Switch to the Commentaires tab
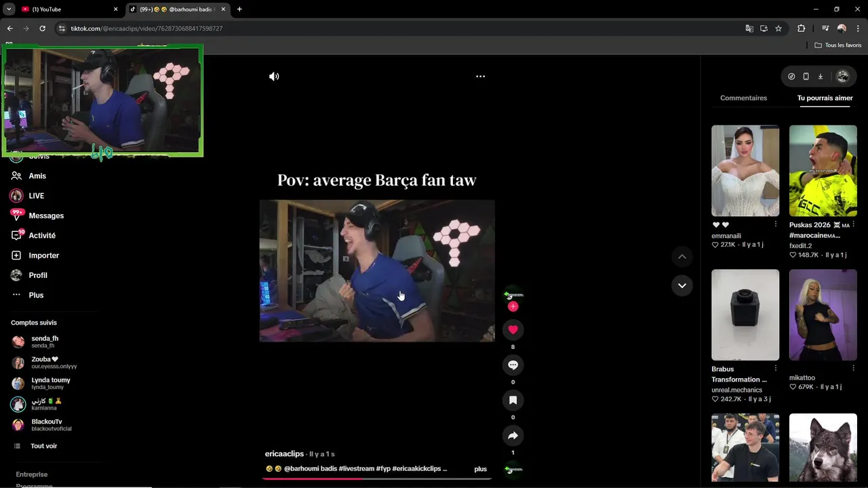Screen dimensions: 868x488 [743, 98]
